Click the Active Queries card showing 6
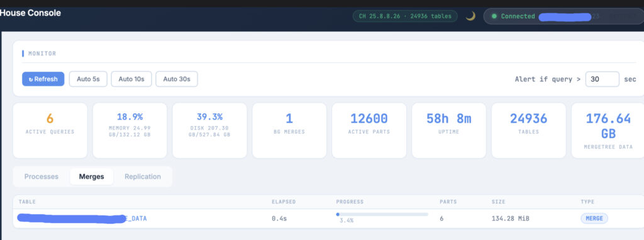This screenshot has height=240, width=644. pyautogui.click(x=50, y=130)
